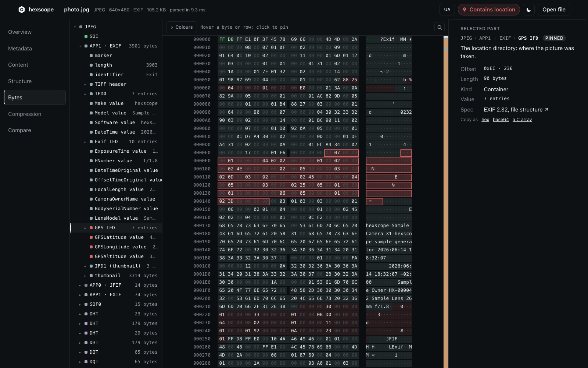
Task: Open EXIF 2.32 file structure spec link
Action: pyautogui.click(x=516, y=110)
